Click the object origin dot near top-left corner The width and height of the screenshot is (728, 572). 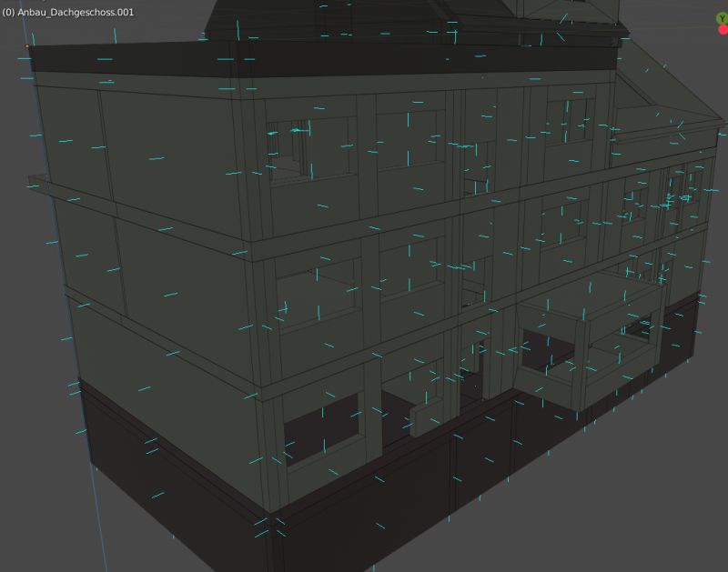26,46
